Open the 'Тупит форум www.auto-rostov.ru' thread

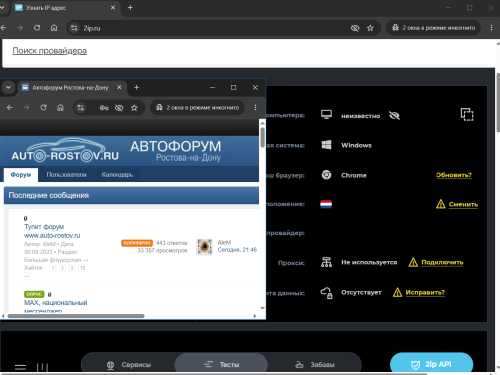[52, 231]
